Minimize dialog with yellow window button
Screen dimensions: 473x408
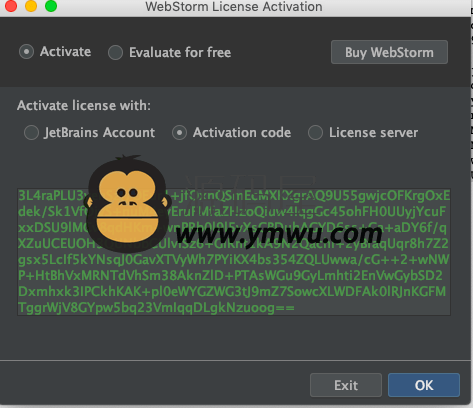31,6
